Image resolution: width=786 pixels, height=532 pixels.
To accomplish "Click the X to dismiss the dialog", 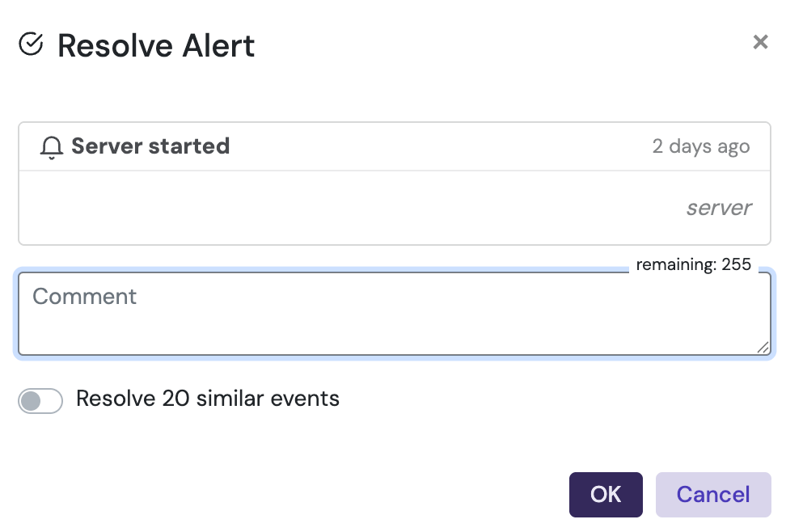I will click(x=760, y=42).
